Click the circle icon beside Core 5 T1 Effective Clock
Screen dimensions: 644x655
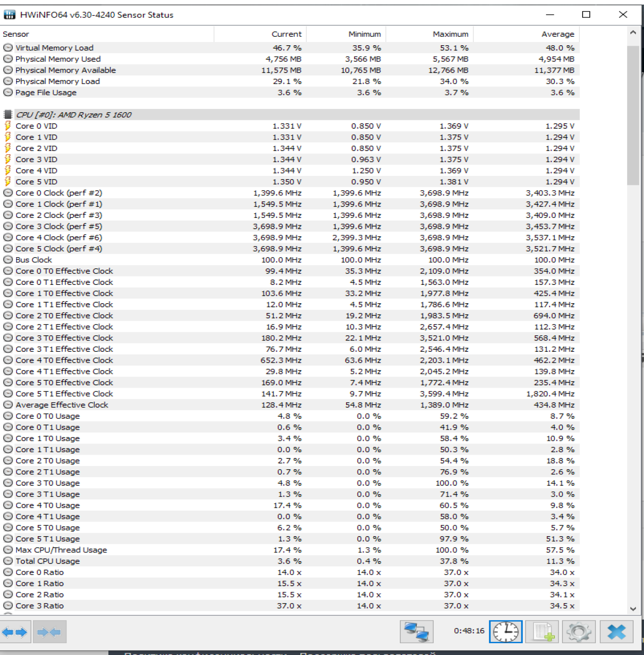(8, 394)
